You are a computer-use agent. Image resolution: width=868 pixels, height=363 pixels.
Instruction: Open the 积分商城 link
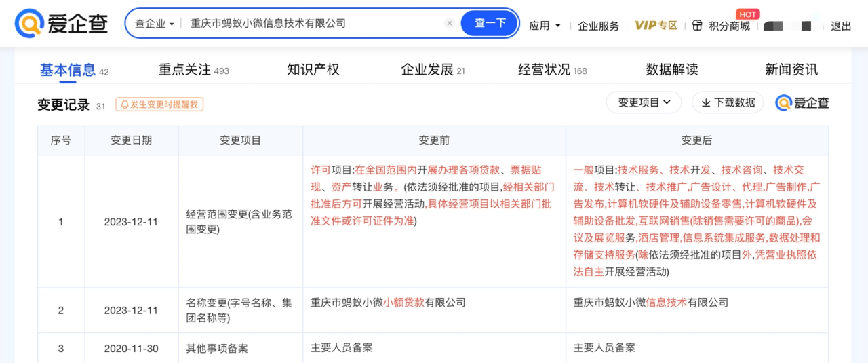tap(729, 26)
